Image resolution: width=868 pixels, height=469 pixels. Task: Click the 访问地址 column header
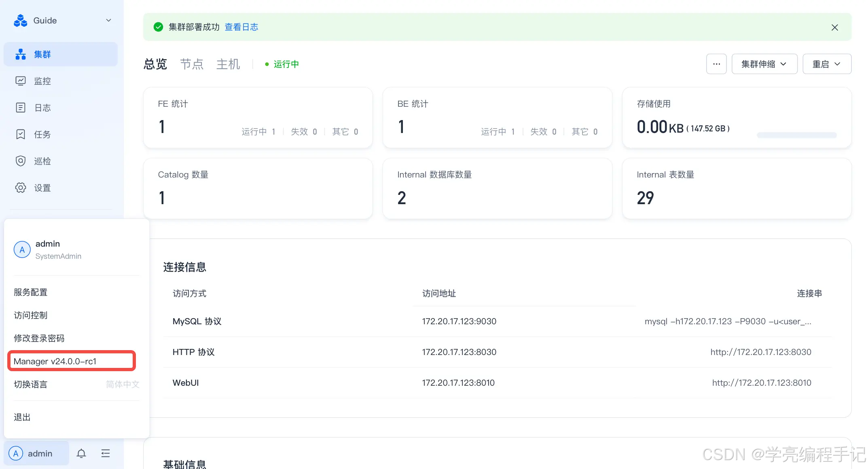(439, 294)
